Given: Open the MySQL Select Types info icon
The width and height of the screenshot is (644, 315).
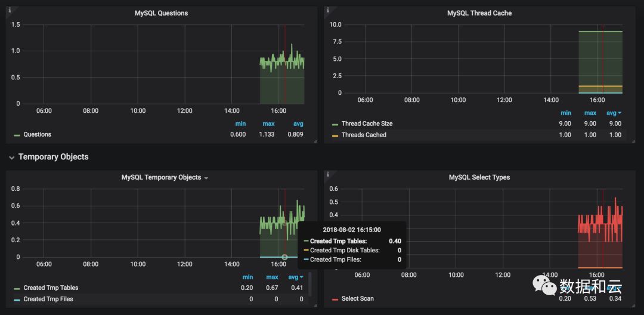Looking at the screenshot, I should point(328,174).
